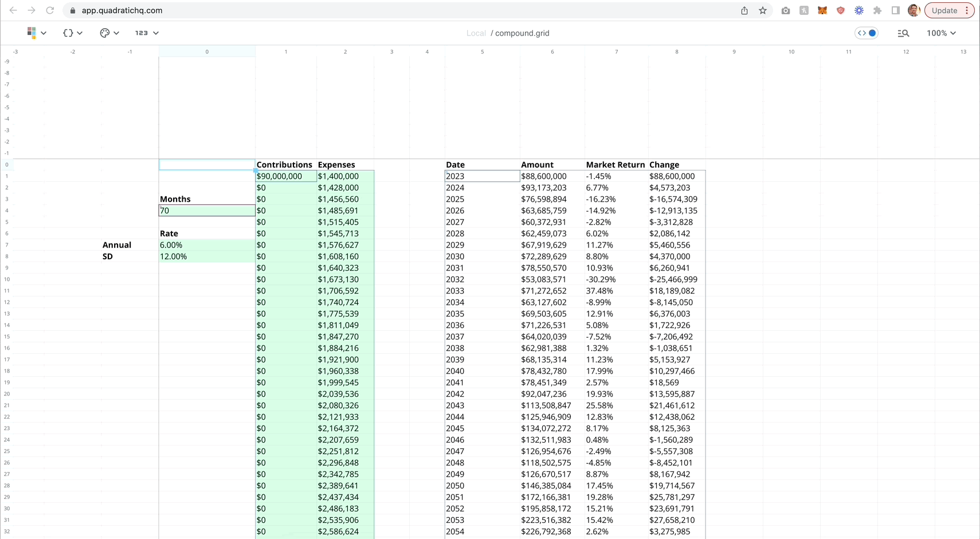Select the compound.grid file title
This screenshot has height=539, width=980.
[x=522, y=33]
